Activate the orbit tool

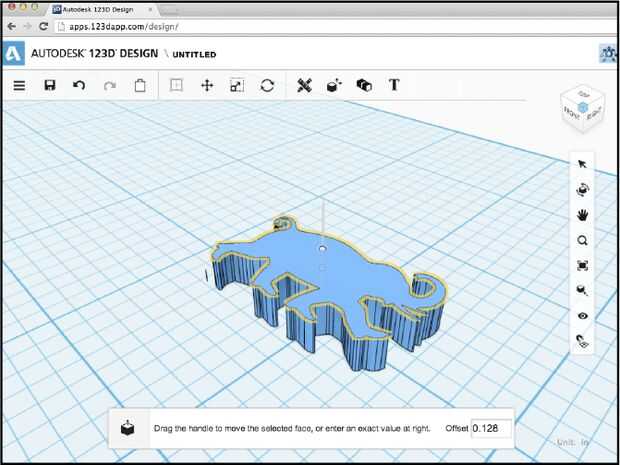(x=582, y=190)
